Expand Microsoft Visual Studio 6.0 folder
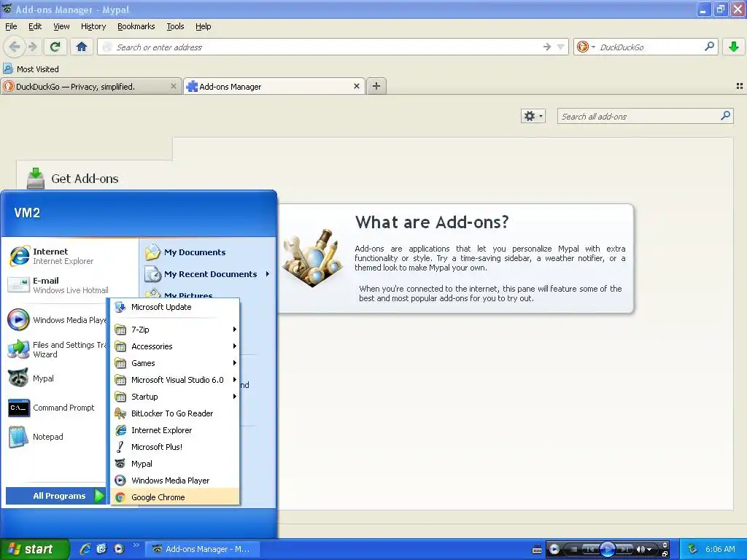The width and height of the screenshot is (747, 560). [x=175, y=379]
